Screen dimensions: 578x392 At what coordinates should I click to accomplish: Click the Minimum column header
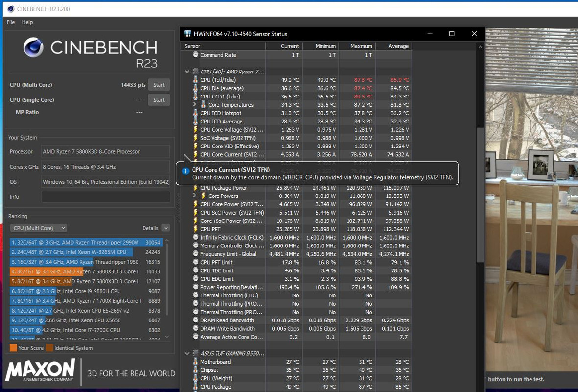[x=320, y=46]
